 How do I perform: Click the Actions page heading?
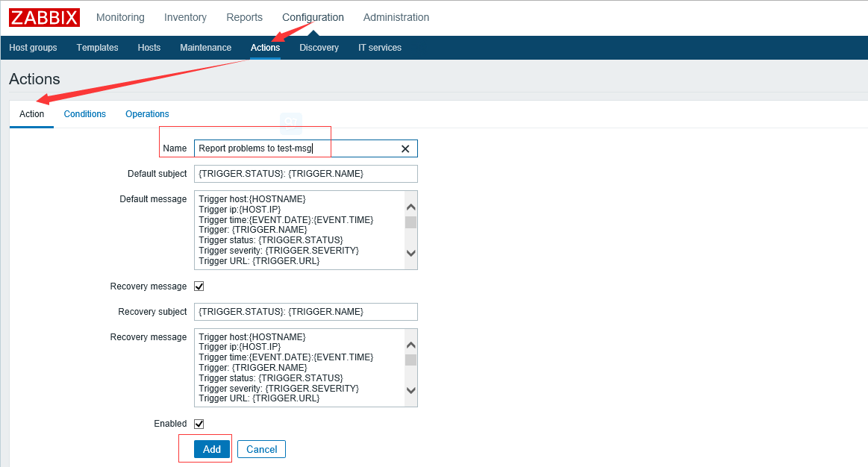(34, 79)
